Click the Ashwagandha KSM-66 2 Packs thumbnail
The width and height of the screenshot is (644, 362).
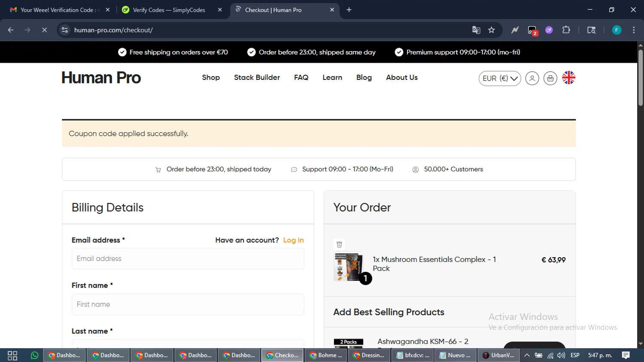[348, 343]
